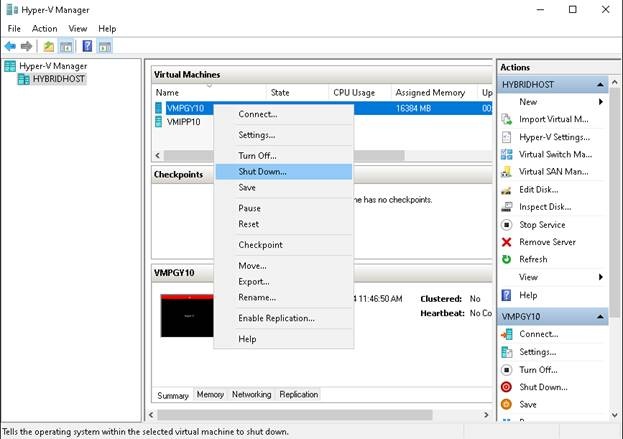The height and width of the screenshot is (439, 623).
Task: Switch to the Replication tab
Action: (x=298, y=395)
